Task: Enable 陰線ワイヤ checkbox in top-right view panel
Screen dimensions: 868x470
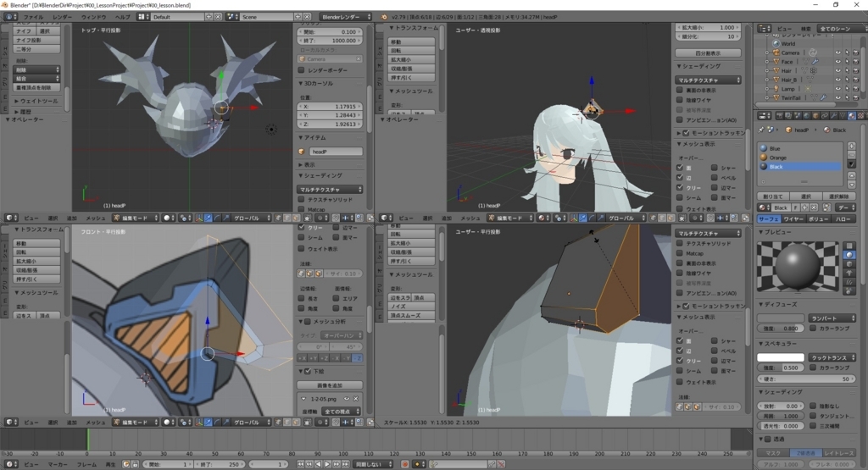Action: 679,100
